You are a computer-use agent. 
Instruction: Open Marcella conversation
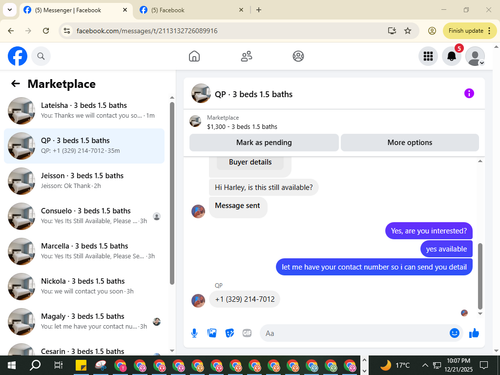pos(84,251)
